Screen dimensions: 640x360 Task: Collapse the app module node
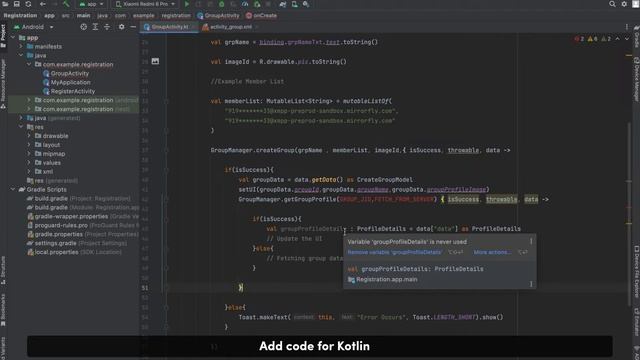[x=13, y=38]
